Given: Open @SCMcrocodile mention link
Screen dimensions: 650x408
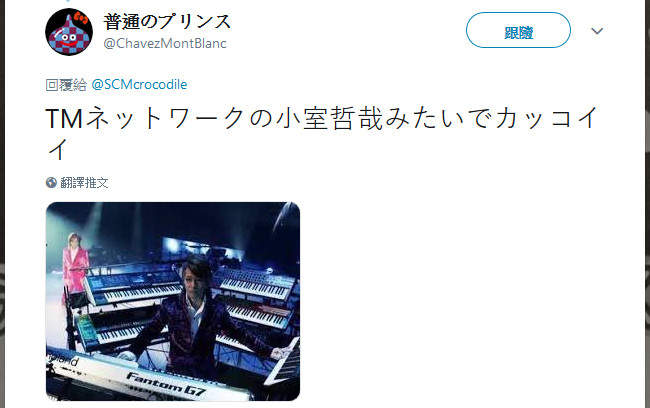Looking at the screenshot, I should [x=139, y=85].
